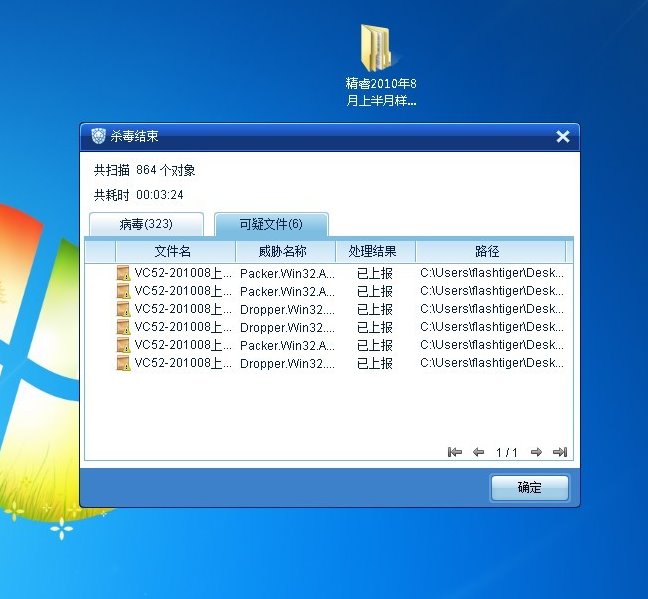Confirm with the 确定 button
Screen dimensions: 648x599
pos(529,487)
